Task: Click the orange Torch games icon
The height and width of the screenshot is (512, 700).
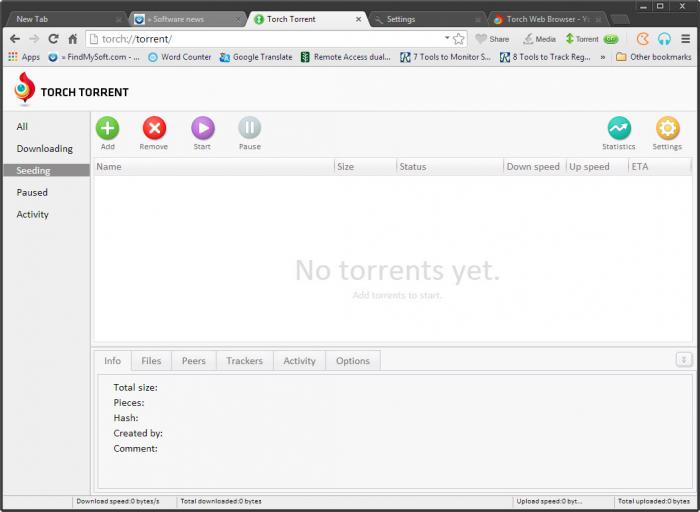Action: point(642,39)
